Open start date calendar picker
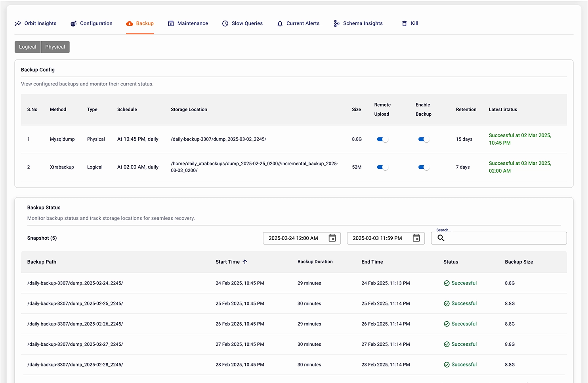 (332, 238)
